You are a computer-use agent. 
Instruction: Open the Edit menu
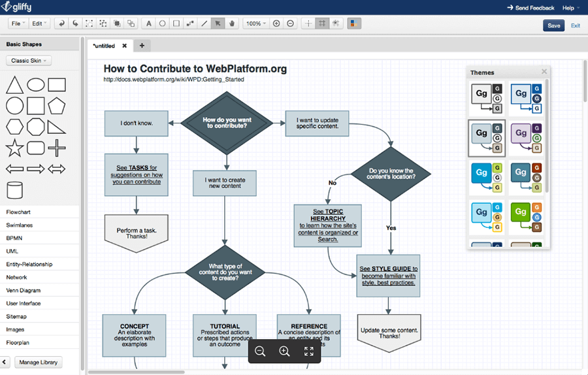39,24
